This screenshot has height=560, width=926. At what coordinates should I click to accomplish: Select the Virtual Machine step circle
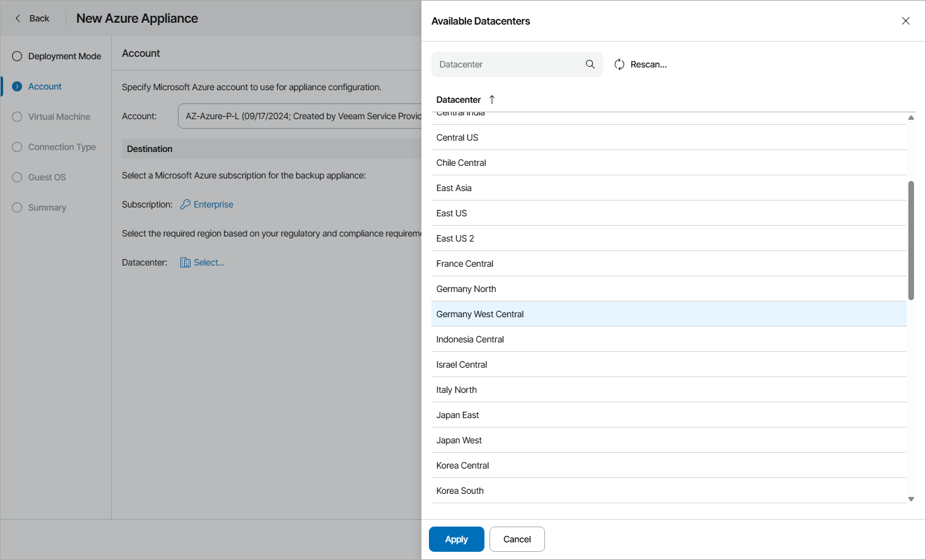pyautogui.click(x=16, y=116)
